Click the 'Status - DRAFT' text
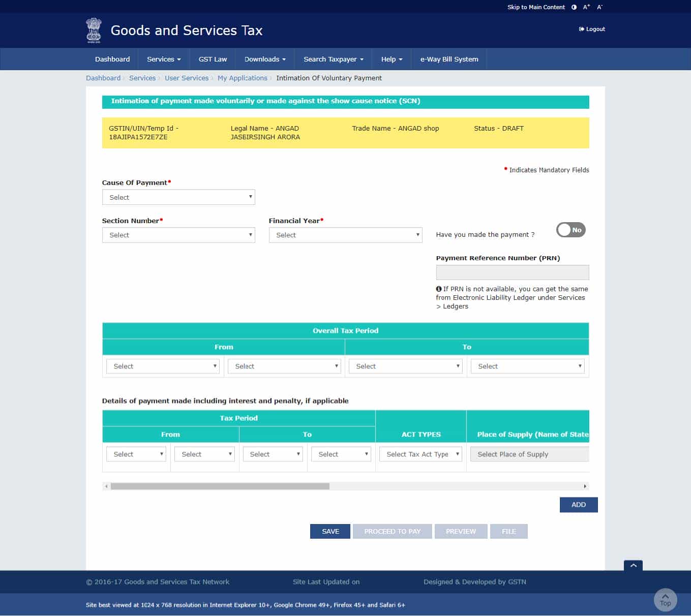The height and width of the screenshot is (616, 691). click(499, 128)
